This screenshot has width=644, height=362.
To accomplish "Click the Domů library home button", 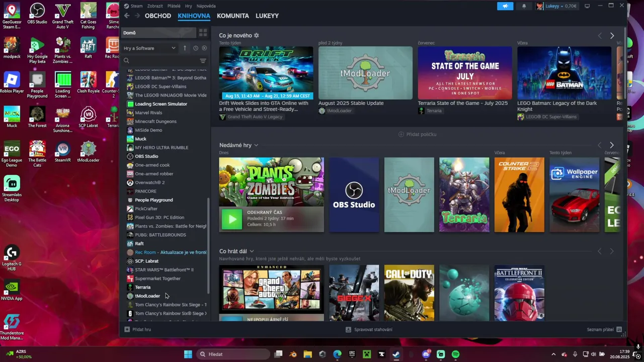I will click(x=158, y=33).
